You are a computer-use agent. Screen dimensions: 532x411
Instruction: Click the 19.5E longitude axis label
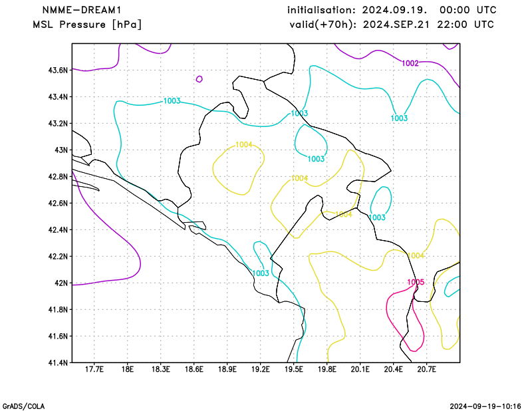pyautogui.click(x=294, y=369)
